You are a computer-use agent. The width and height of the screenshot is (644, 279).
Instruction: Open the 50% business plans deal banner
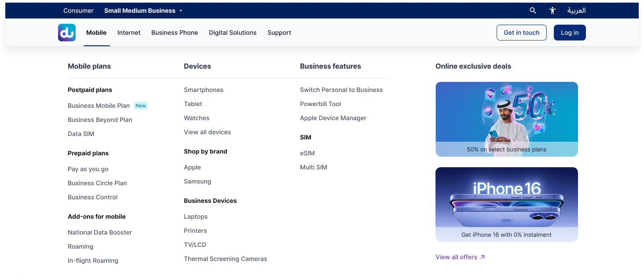[507, 119]
